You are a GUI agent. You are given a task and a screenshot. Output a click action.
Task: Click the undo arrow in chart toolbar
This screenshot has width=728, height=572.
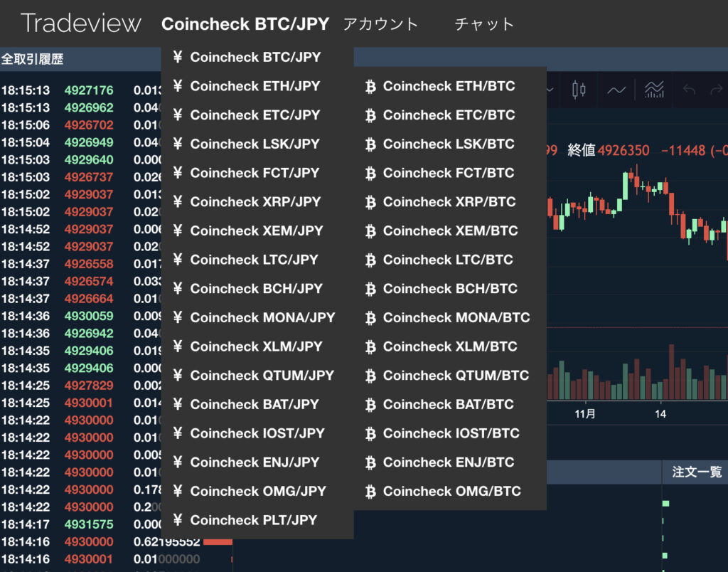pyautogui.click(x=688, y=90)
